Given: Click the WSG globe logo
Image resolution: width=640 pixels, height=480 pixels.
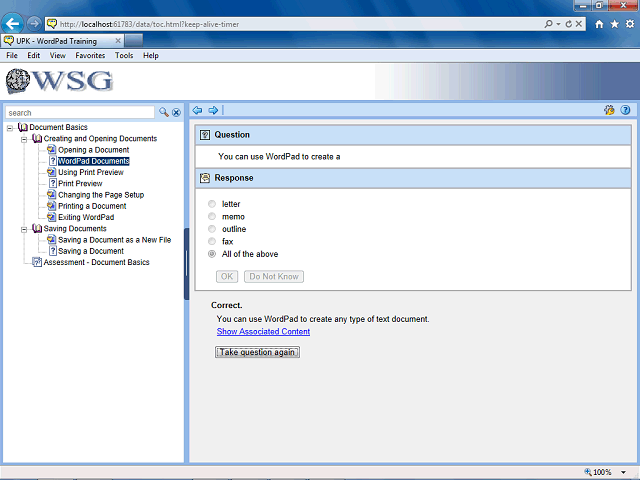Looking at the screenshot, I should click(x=18, y=81).
